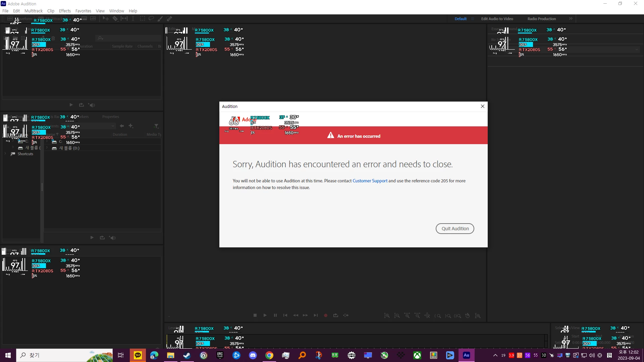This screenshot has width=644, height=362.
Task: Select the Paintbrush Selection tool
Action: [160, 19]
